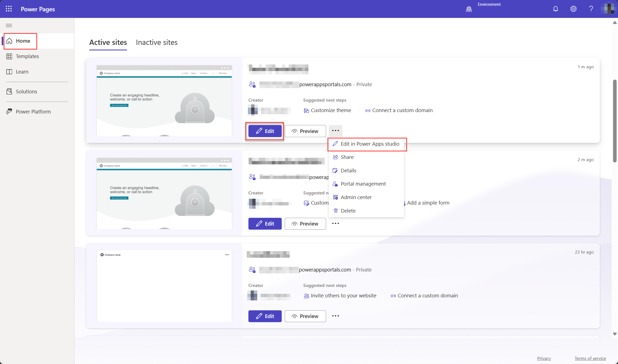Open the three-dot menu for first site
The height and width of the screenshot is (364, 618).
point(335,131)
